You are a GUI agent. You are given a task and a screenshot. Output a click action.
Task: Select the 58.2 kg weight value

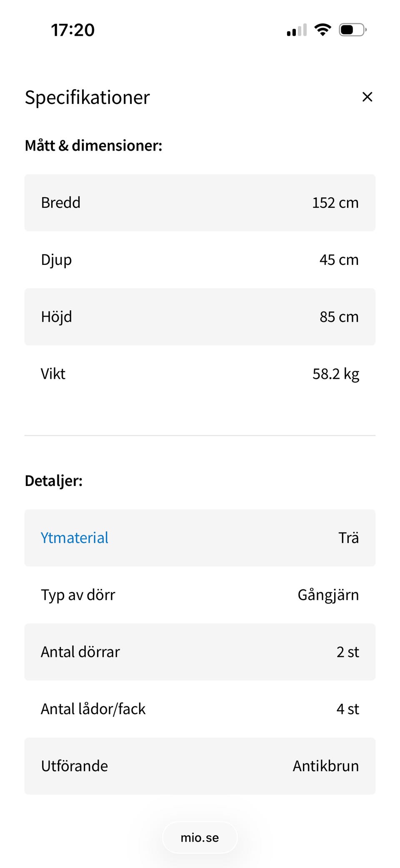click(x=335, y=374)
